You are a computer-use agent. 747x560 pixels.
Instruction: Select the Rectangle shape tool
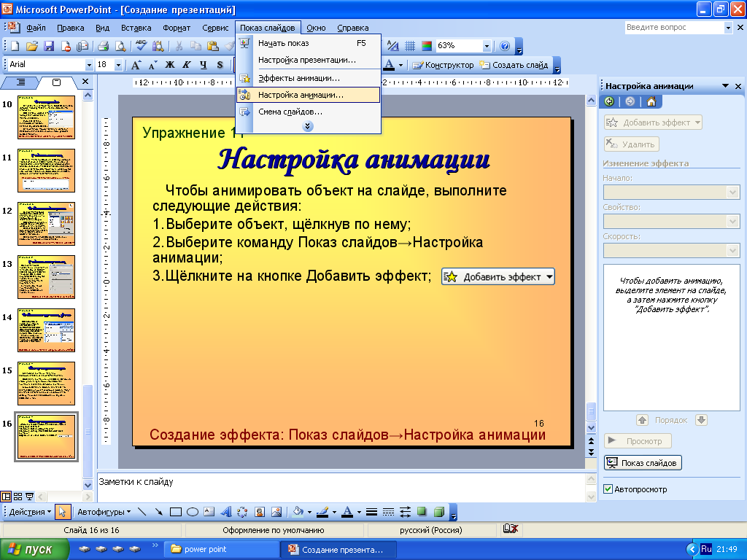(176, 512)
